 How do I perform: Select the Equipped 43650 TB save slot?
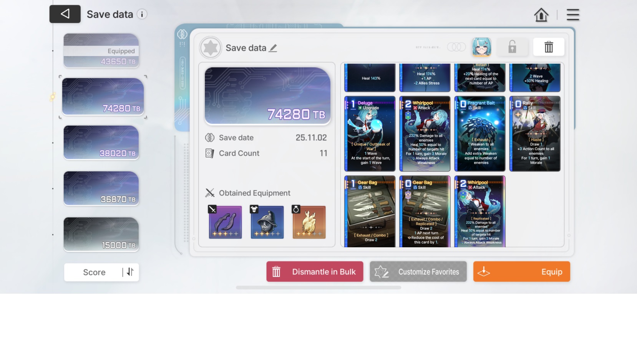coord(101,50)
